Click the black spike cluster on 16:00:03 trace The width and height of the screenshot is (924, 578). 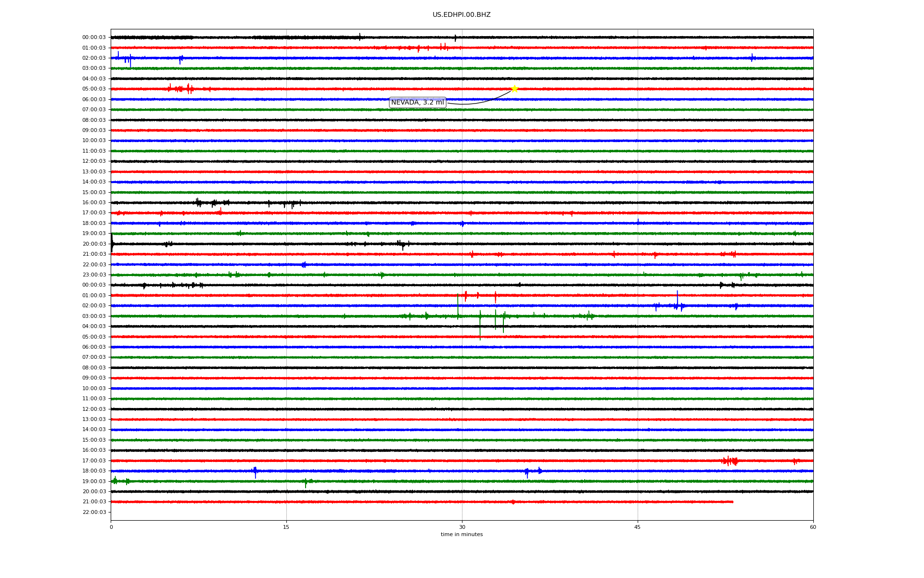pyautogui.click(x=212, y=203)
